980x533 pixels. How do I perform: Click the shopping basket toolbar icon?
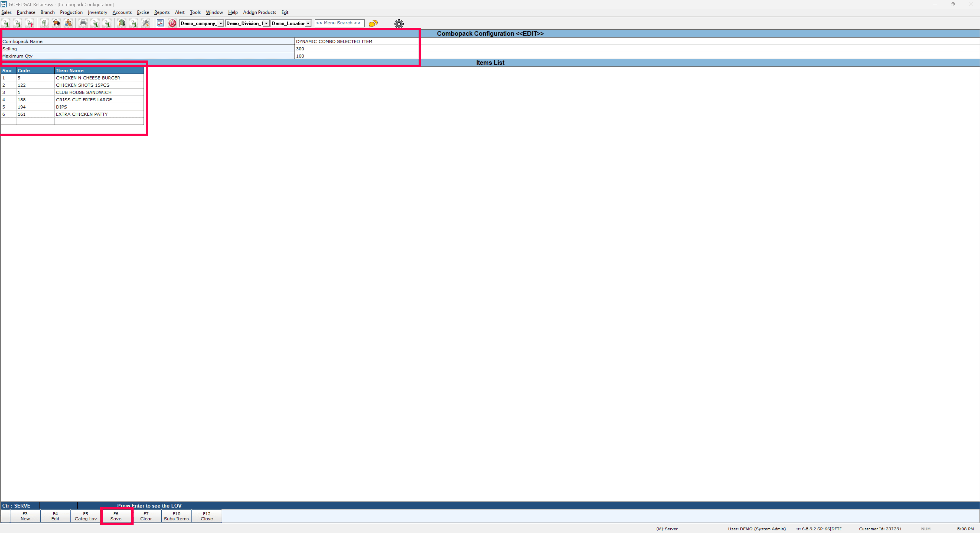[56, 23]
